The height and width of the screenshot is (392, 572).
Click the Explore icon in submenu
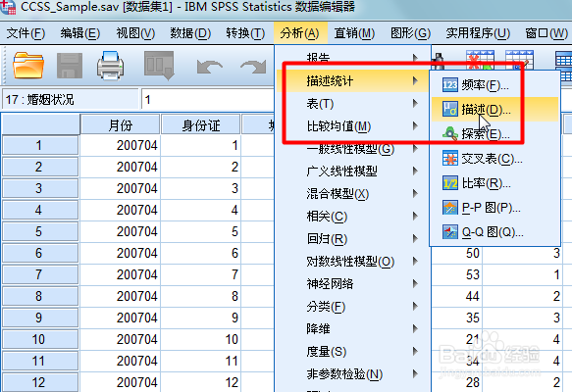tap(449, 133)
